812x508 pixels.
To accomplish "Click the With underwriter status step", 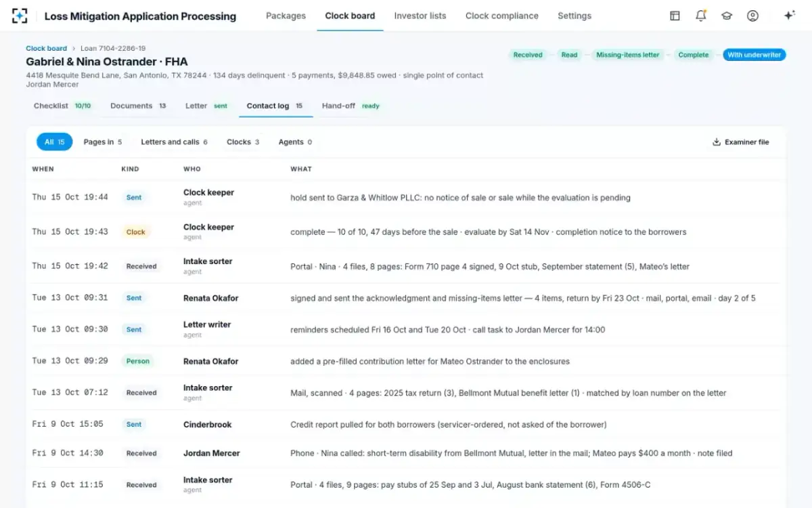I will pyautogui.click(x=754, y=55).
